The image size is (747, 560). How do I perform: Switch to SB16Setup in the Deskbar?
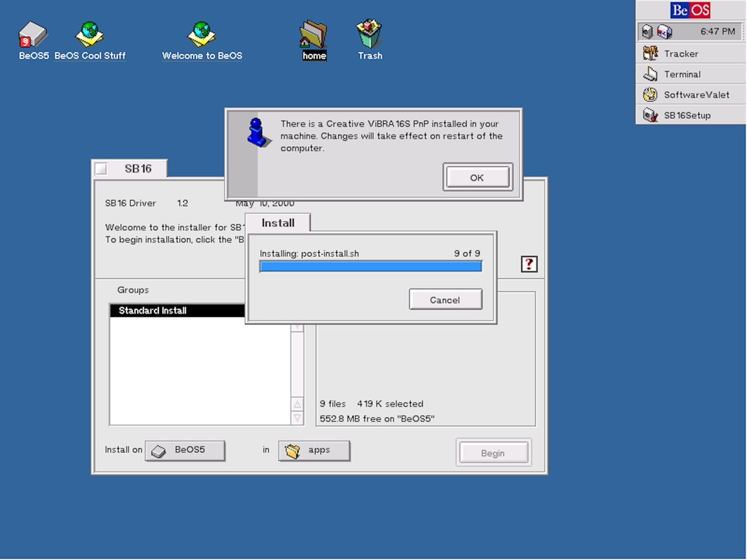pos(690,115)
